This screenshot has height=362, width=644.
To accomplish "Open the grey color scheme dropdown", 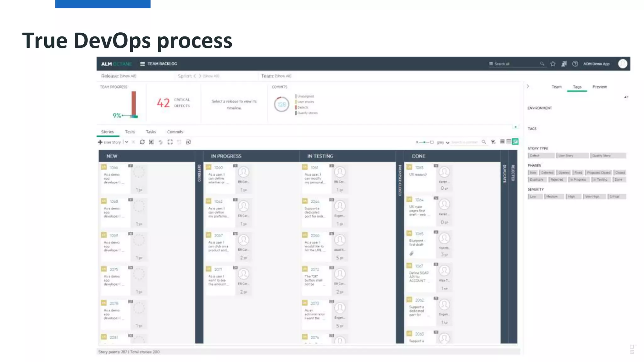I will [x=443, y=142].
